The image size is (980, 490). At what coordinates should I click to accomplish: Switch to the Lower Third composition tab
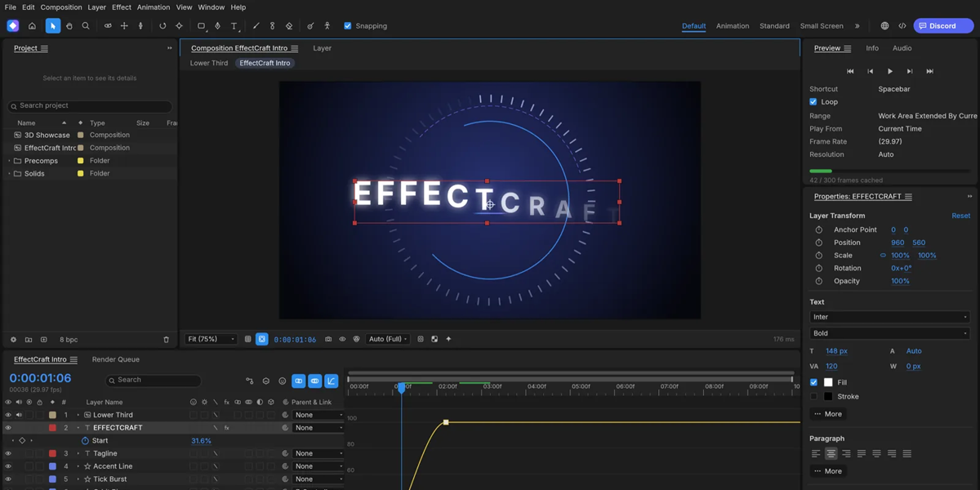209,63
